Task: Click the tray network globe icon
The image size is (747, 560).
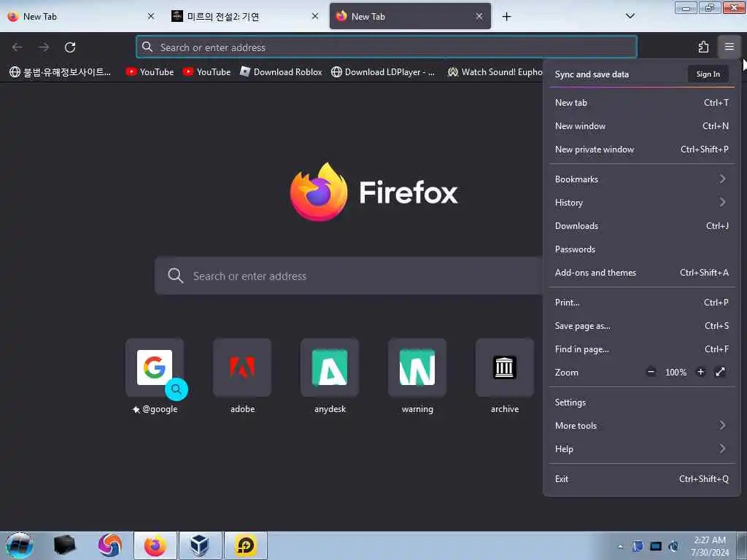Action: (673, 546)
